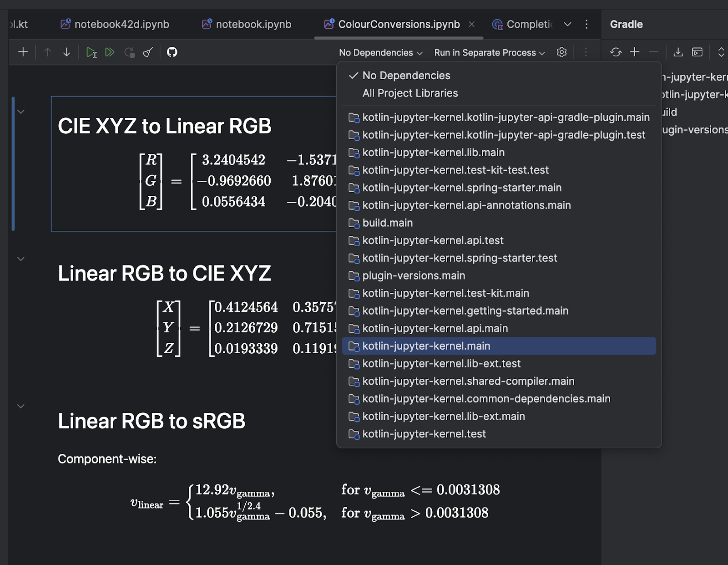728x565 pixels.
Task: Open the Run in Separate Process dropdown
Action: pyautogui.click(x=490, y=53)
